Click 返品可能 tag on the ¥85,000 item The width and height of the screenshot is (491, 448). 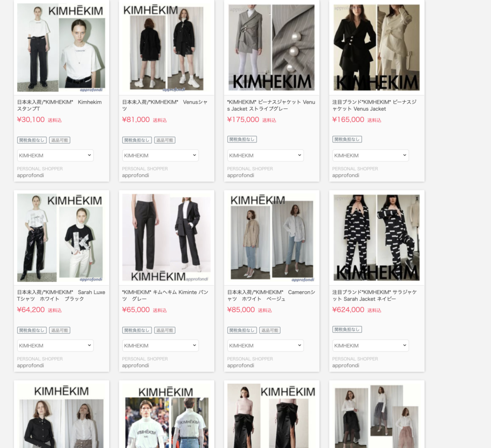click(x=270, y=330)
